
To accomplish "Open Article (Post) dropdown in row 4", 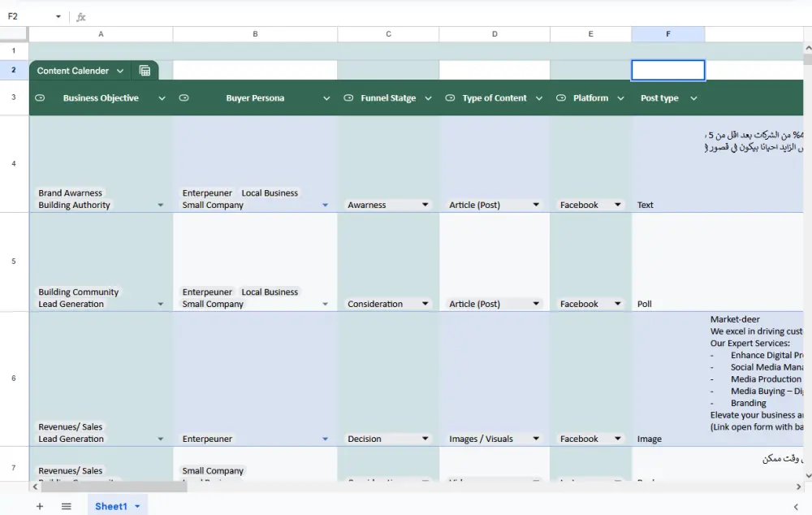I will 536,205.
